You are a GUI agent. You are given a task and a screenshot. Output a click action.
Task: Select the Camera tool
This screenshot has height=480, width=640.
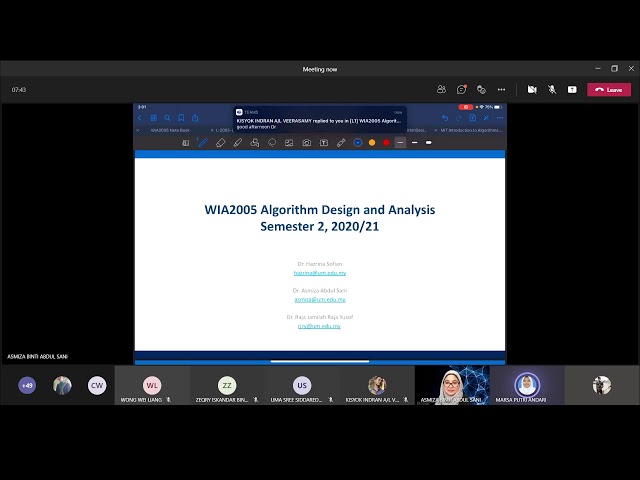click(307, 142)
